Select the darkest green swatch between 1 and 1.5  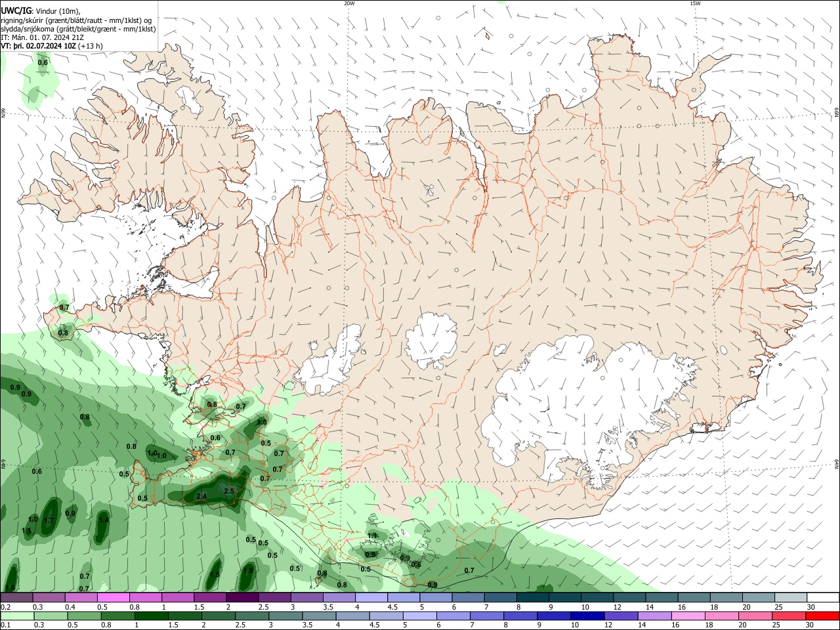click(x=151, y=616)
